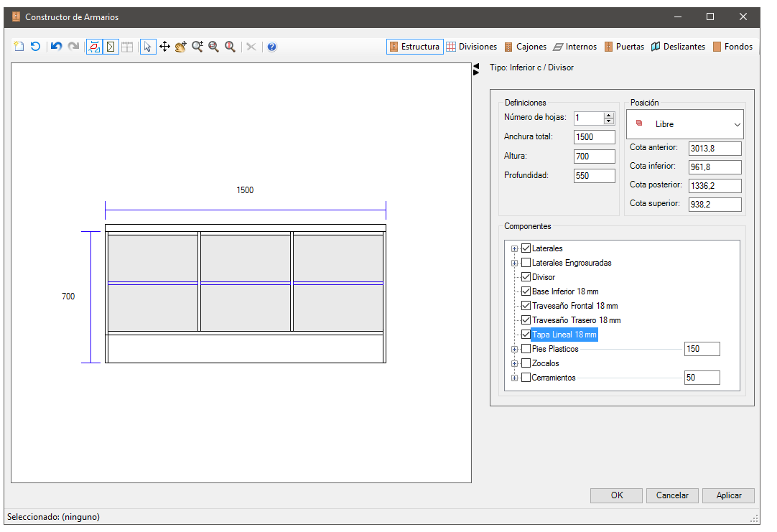Click the Cancelar button
This screenshot has width=777, height=532.
click(x=672, y=495)
